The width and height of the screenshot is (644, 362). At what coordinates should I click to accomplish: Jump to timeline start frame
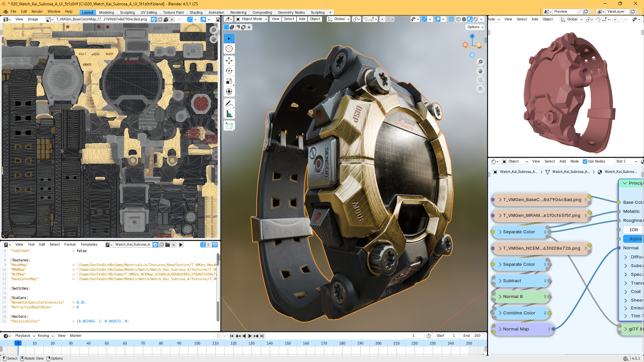[232, 336]
